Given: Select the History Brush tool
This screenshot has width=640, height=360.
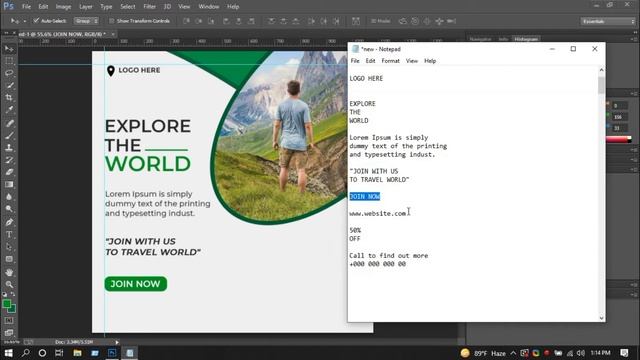Looking at the screenshot, I should click(9, 160).
